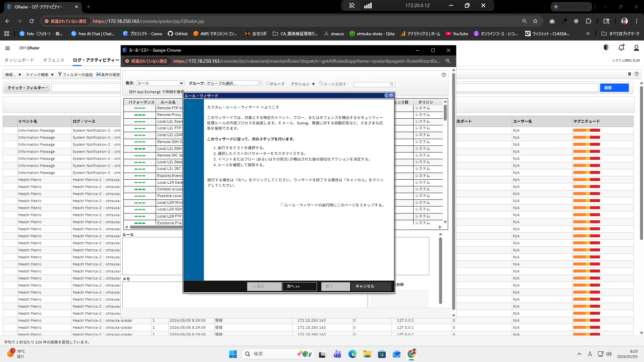Viewport: 644px width, 362px height.
Task: Click the blue 検索 button
Action: coord(614,87)
